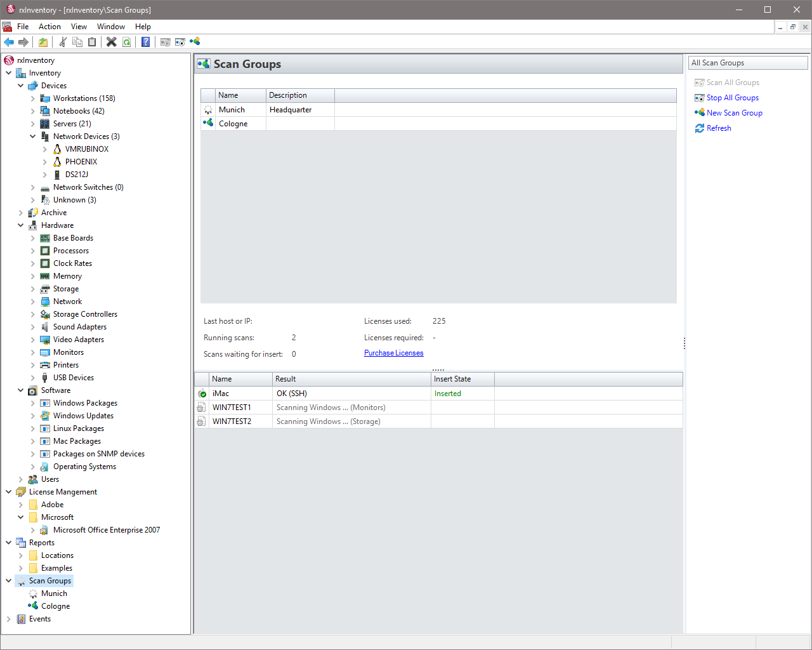Viewport: 812px width, 650px height.
Task: Click the VMRUBINOX Linux penguin icon
Action: click(x=57, y=149)
